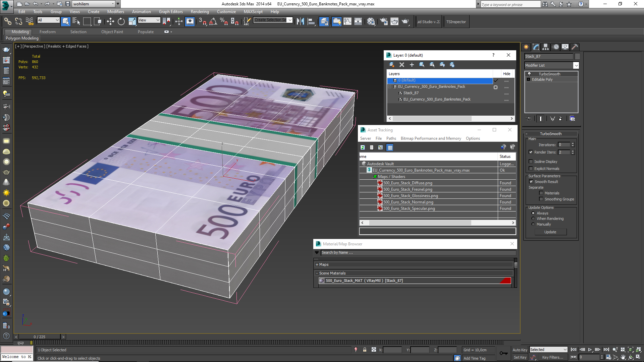
Task: Click the Link selection tool
Action: point(7,22)
